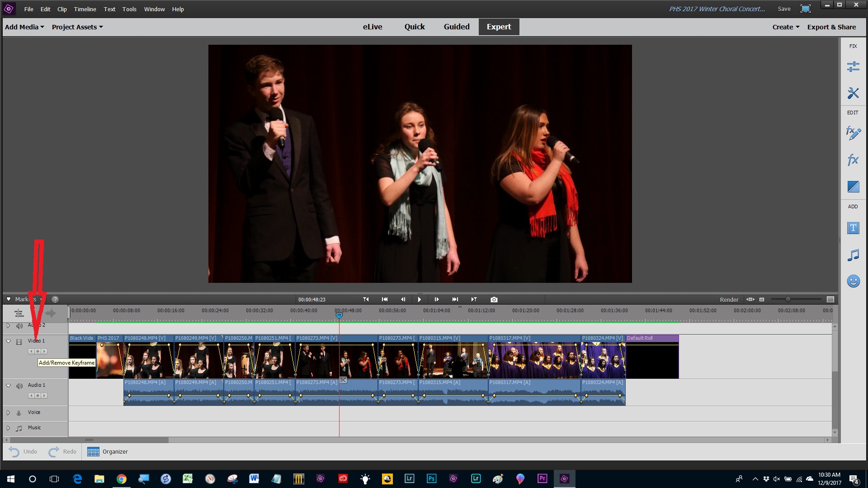Click the Premiere Elements logo icon
The height and width of the screenshot is (488, 868).
tap(9, 9)
